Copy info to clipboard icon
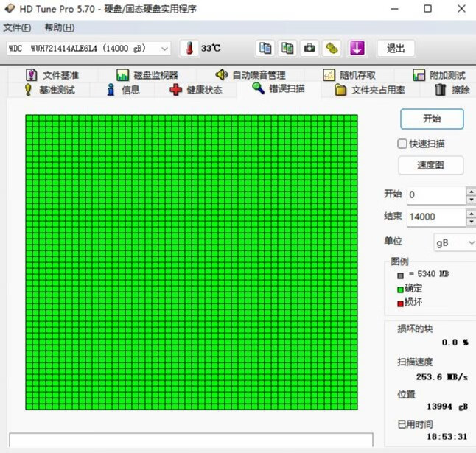476x453 pixels. [265, 48]
